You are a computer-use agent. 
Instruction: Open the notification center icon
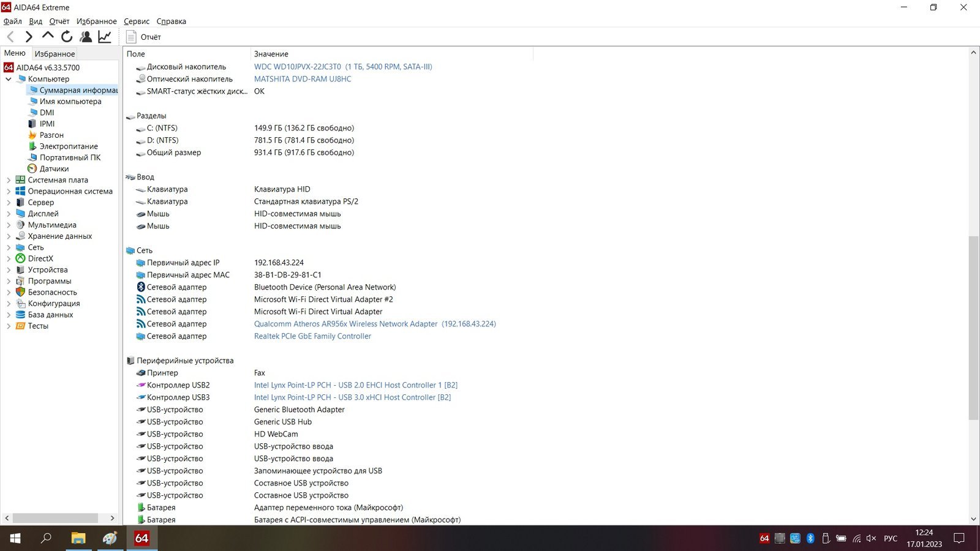click(x=959, y=538)
